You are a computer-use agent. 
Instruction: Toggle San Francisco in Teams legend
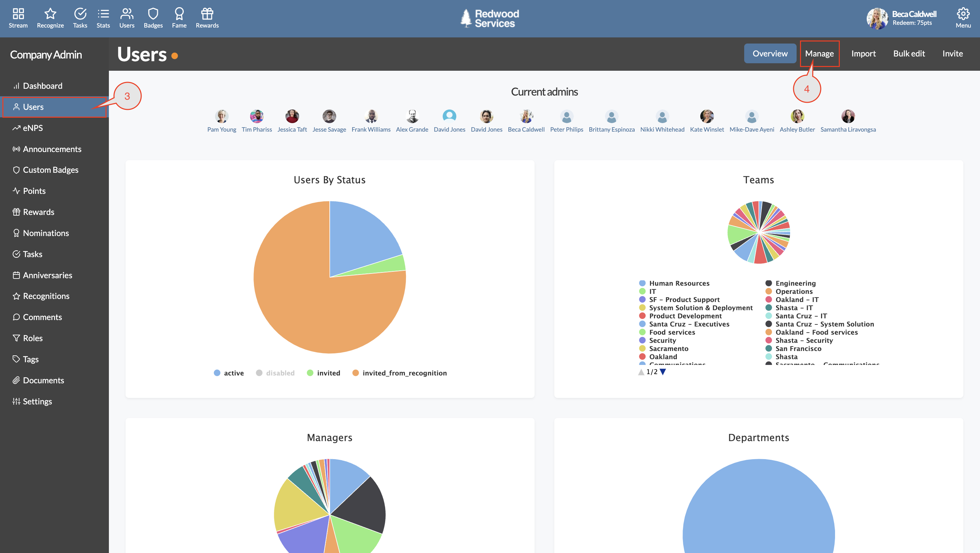[x=794, y=349]
